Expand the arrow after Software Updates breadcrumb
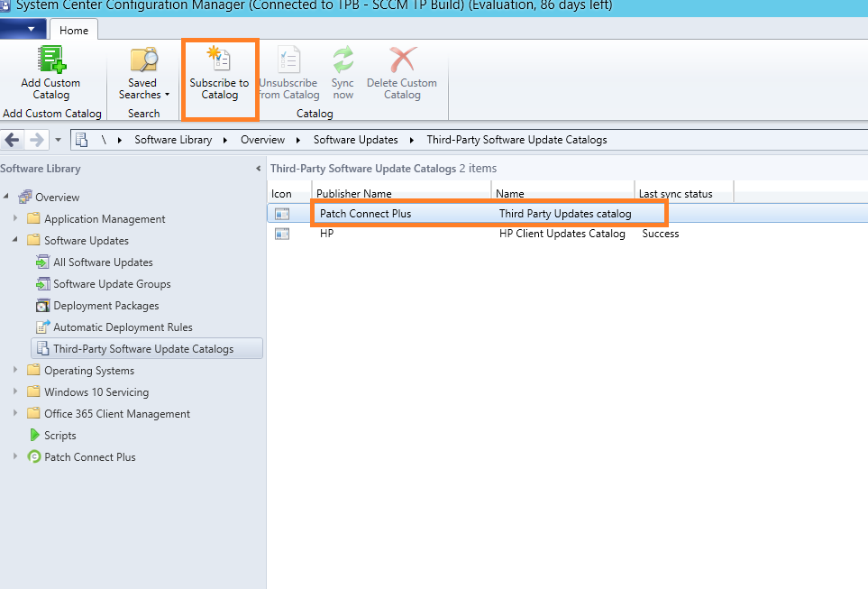 pyautogui.click(x=412, y=140)
